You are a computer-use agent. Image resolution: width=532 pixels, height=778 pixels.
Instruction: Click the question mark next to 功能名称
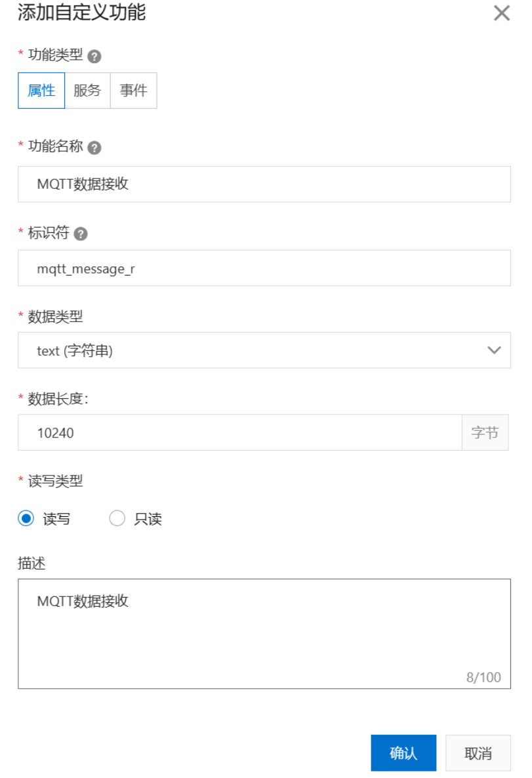pos(94,148)
